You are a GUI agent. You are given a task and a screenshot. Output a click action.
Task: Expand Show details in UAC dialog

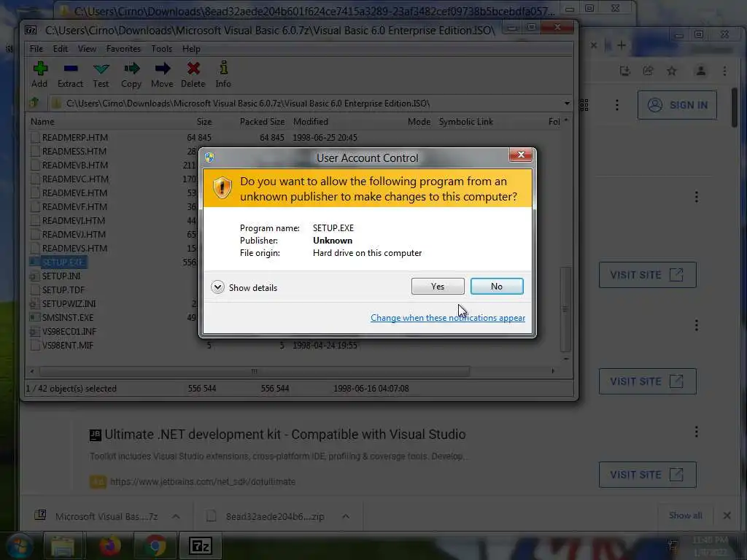point(244,287)
